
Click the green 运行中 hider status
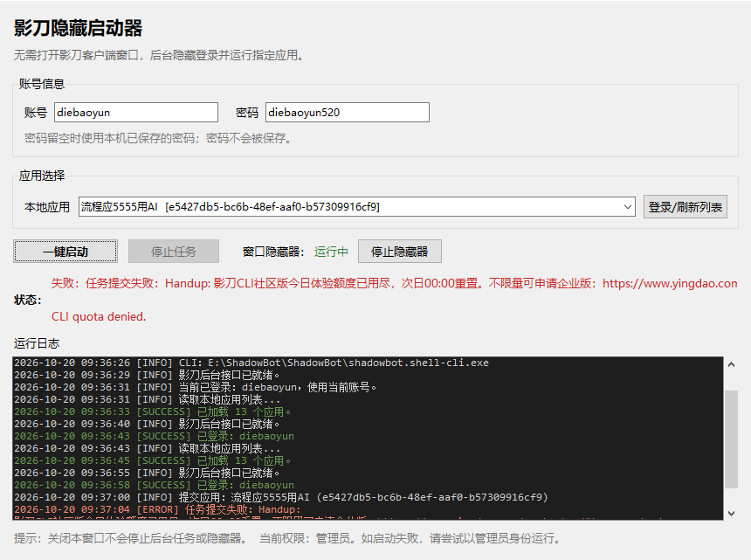point(331,252)
